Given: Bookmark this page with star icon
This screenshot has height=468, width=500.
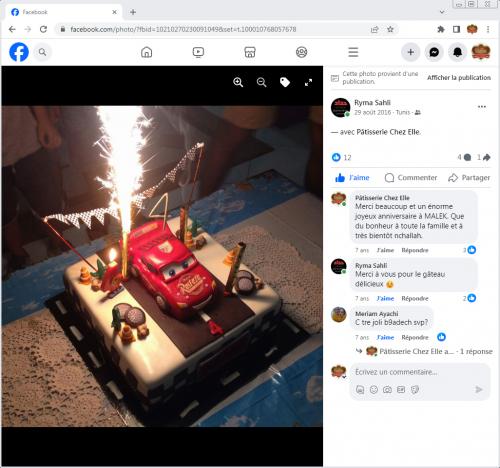Looking at the screenshot, I should [x=390, y=29].
